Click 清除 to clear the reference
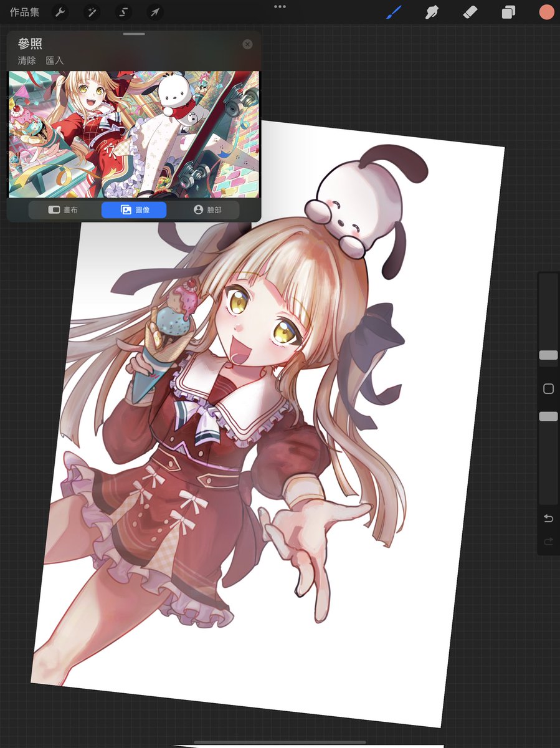This screenshot has height=748, width=560. click(x=27, y=61)
